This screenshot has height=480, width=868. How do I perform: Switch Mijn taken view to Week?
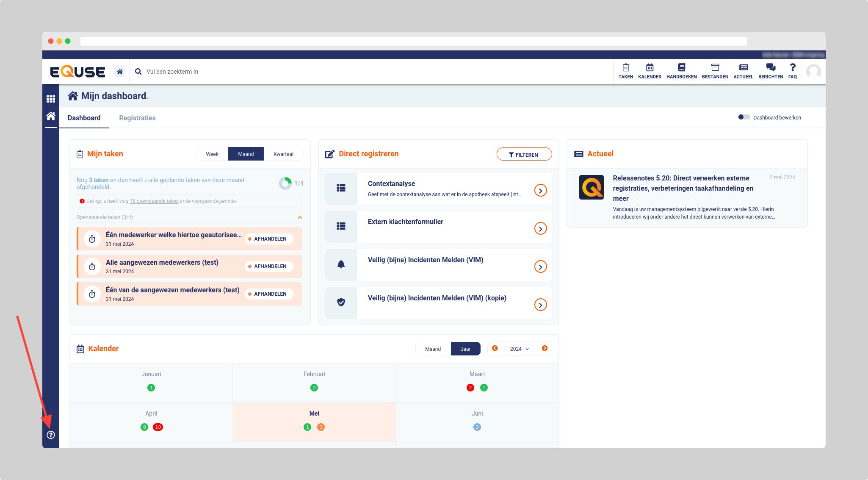[212, 154]
